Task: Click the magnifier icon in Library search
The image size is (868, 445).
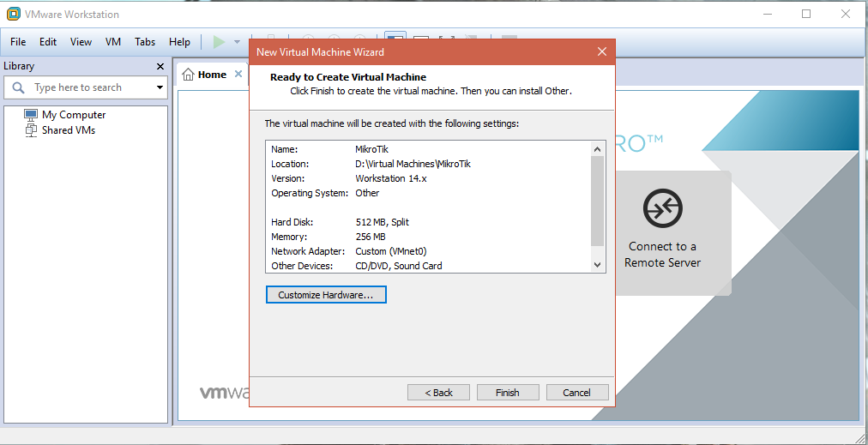Action: tap(18, 87)
